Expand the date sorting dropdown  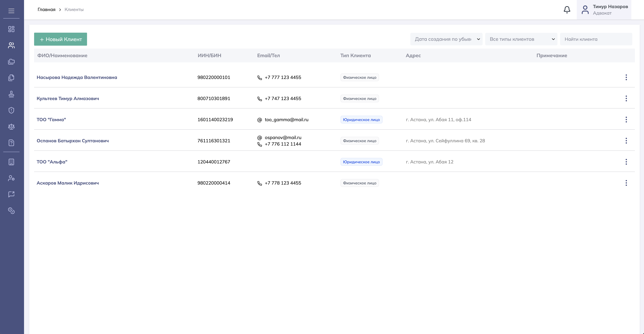(x=446, y=39)
